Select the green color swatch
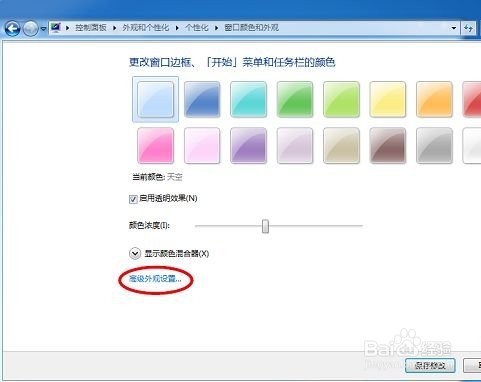 pos(295,99)
